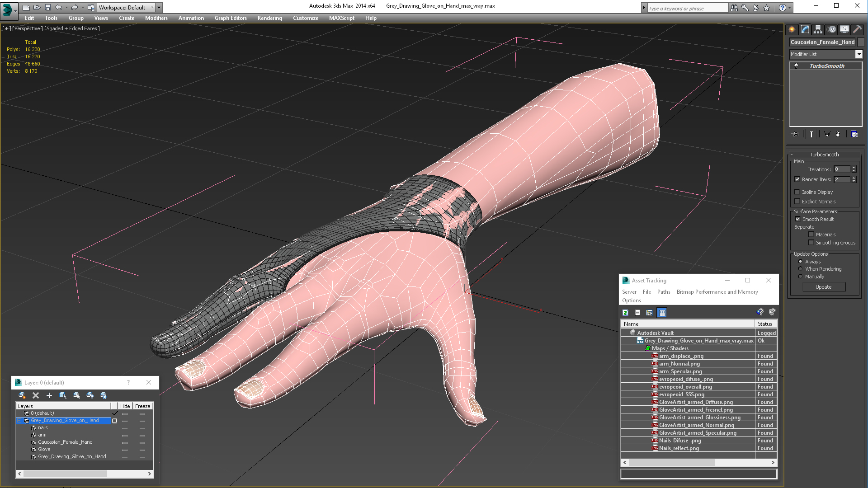Screen dimensions: 868x488
Task: Open the Utilities hammer panel tab
Action: tap(857, 29)
